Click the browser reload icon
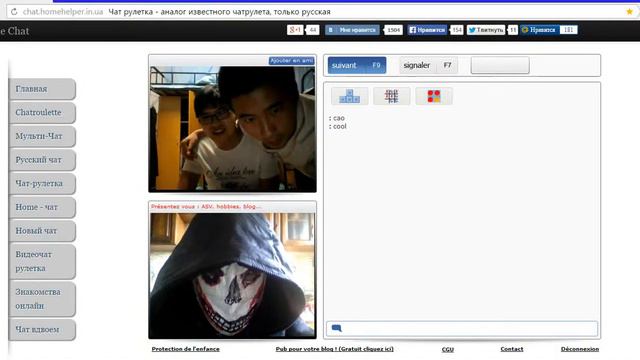Image resolution: width=640 pixels, height=360 pixels. (x=14, y=11)
